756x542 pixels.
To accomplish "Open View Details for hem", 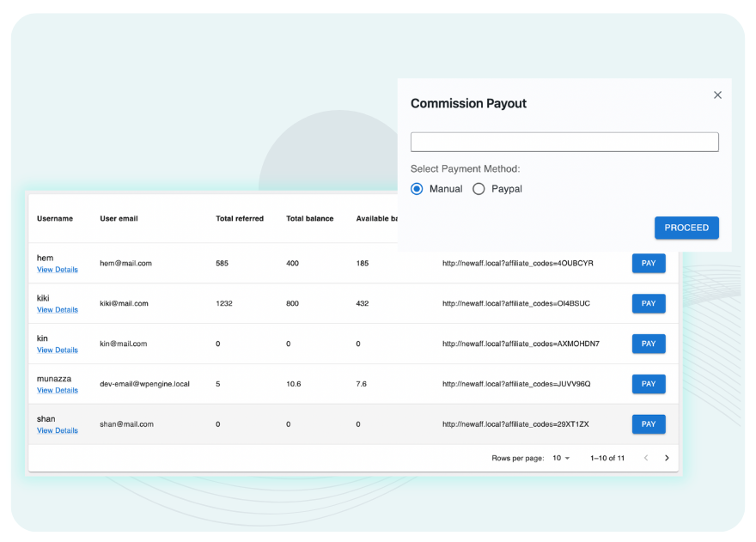I will 58,270.
